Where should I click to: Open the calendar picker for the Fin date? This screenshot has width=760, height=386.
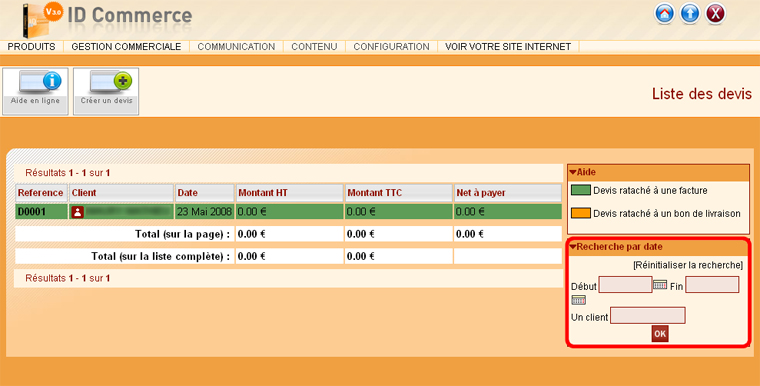tap(579, 300)
